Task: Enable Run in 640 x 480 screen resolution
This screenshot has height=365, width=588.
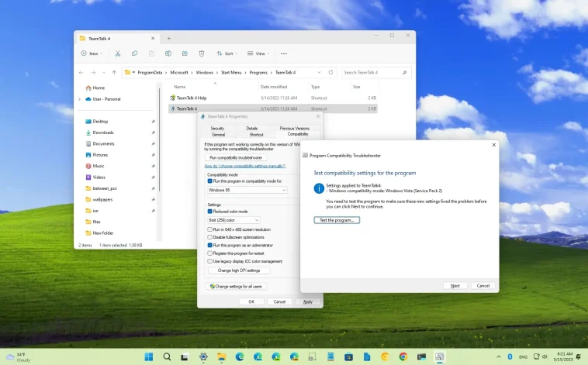Action: click(209, 229)
